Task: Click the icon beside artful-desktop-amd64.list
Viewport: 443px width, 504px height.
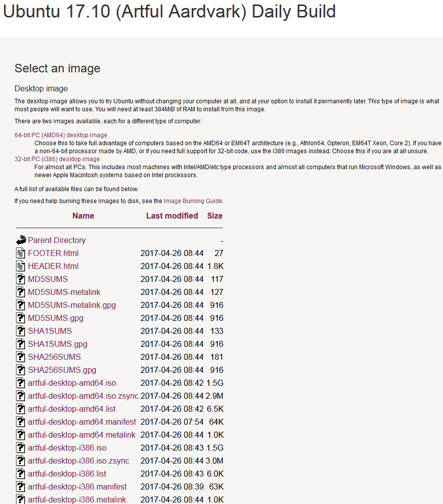Action: (x=20, y=409)
